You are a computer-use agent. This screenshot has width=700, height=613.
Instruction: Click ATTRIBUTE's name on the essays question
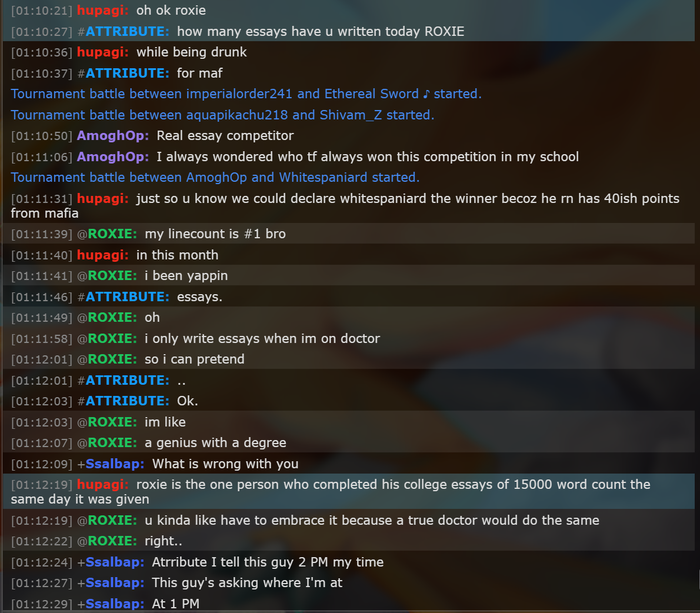(127, 31)
